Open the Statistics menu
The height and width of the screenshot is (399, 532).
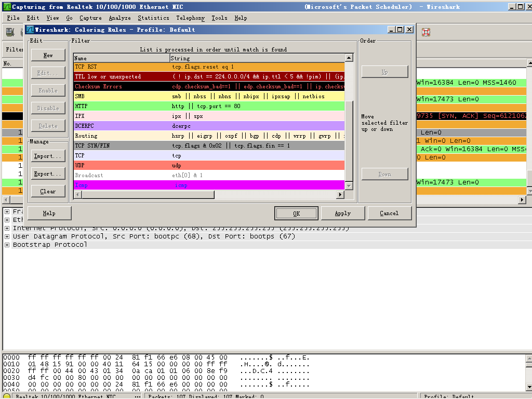point(153,18)
